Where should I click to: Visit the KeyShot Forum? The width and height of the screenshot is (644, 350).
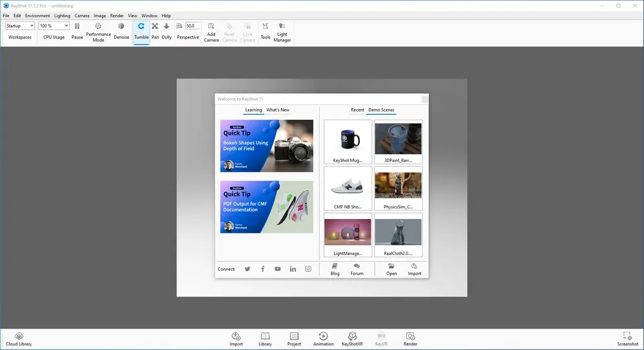[x=357, y=270]
